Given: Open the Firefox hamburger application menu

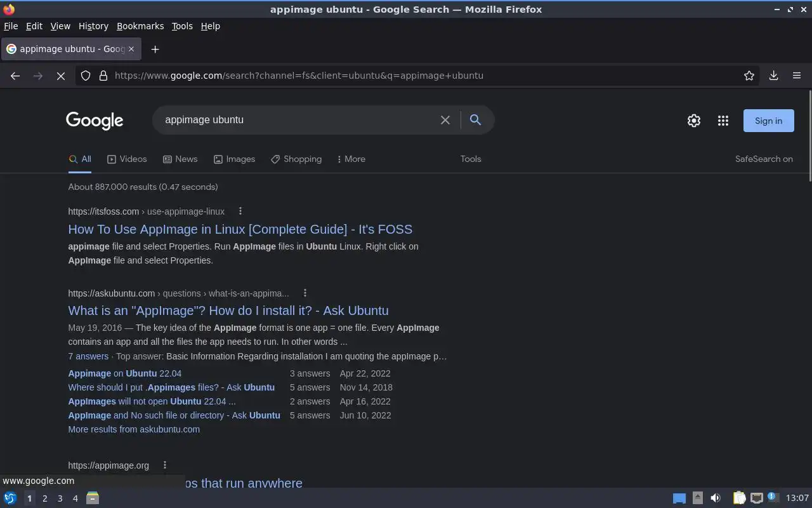Looking at the screenshot, I should (797, 76).
